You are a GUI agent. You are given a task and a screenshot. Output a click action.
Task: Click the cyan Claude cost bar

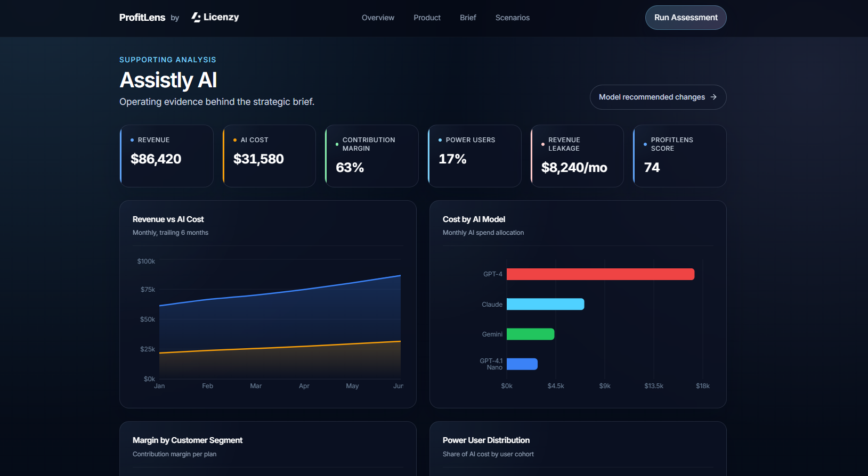pos(546,304)
